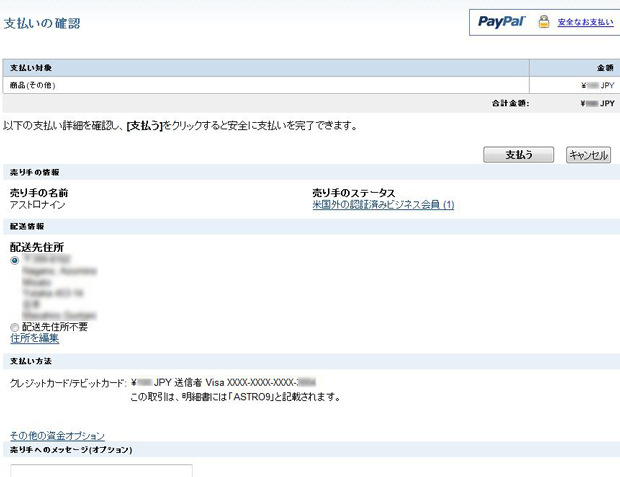Screen dimensions: 620x477
Task: Click the PayPal logo
Action: (501, 21)
